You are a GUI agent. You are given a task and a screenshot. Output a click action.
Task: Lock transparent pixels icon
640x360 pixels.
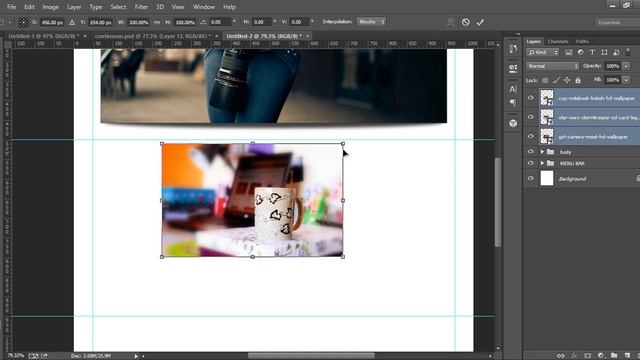tap(545, 80)
